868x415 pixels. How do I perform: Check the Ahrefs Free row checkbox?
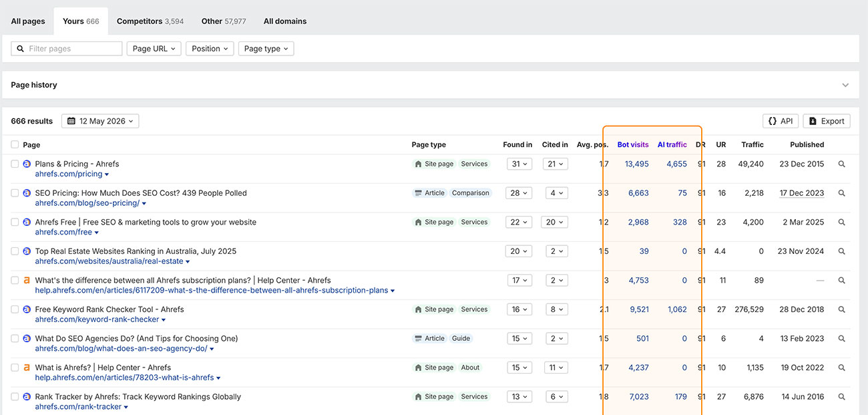(15, 222)
